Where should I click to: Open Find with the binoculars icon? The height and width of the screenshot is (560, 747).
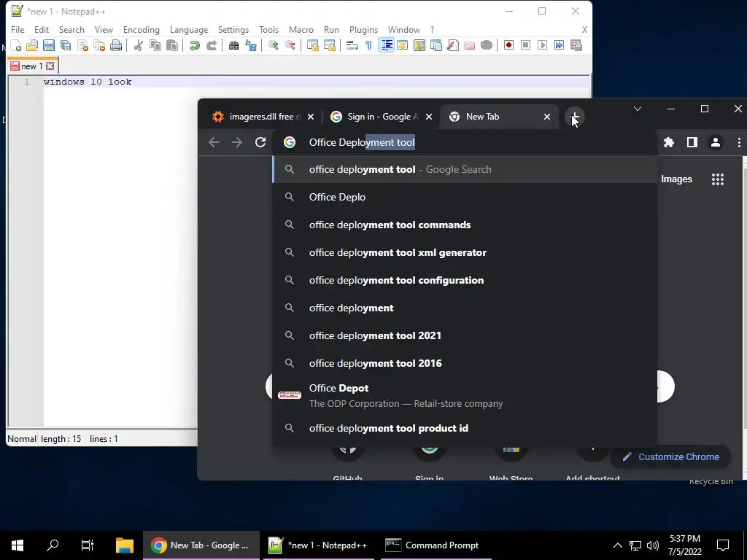[x=233, y=45]
